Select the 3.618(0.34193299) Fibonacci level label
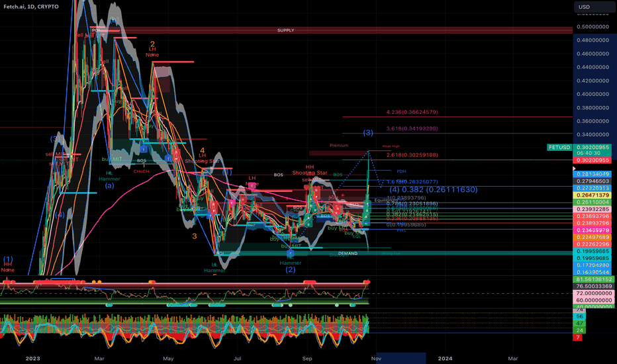 tap(412, 128)
